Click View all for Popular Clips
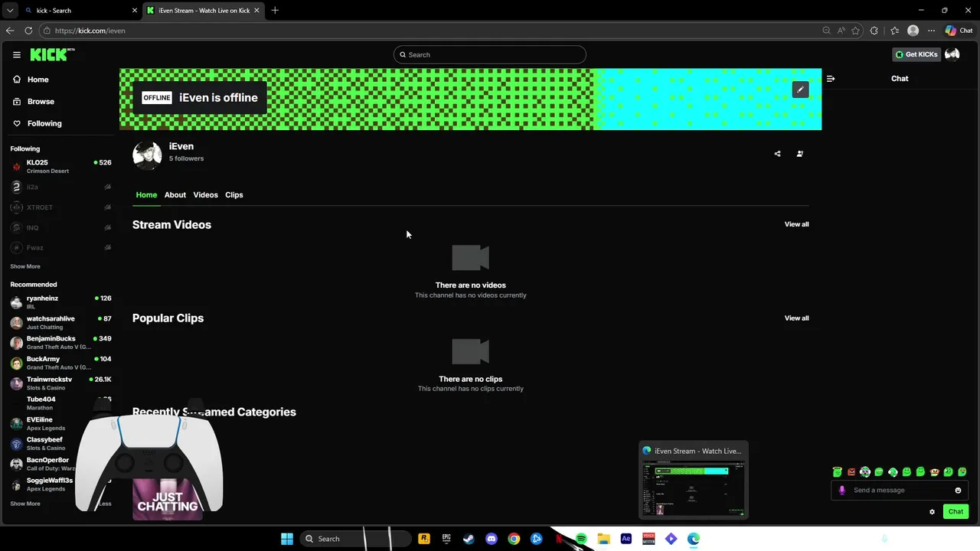This screenshot has width=980, height=551. (x=796, y=318)
